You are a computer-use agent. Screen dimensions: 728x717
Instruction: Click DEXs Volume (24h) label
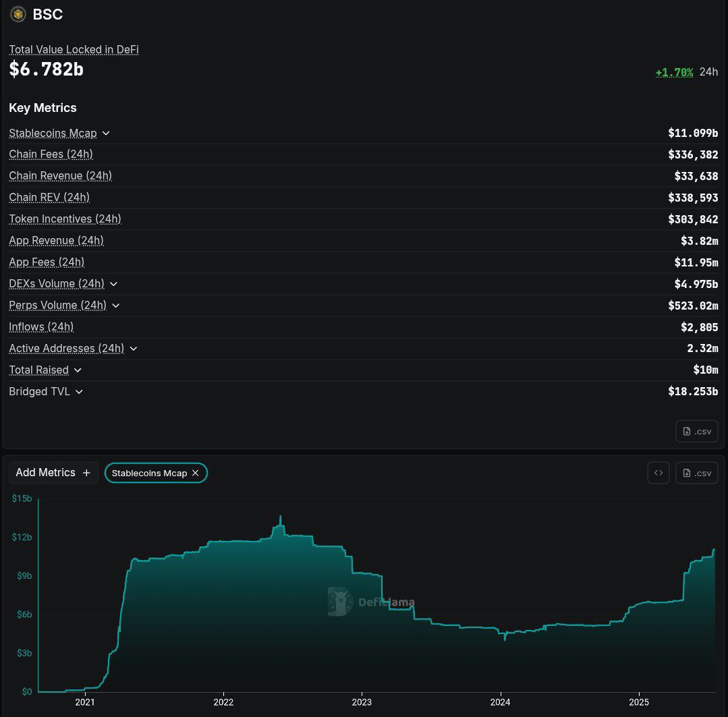(x=57, y=283)
